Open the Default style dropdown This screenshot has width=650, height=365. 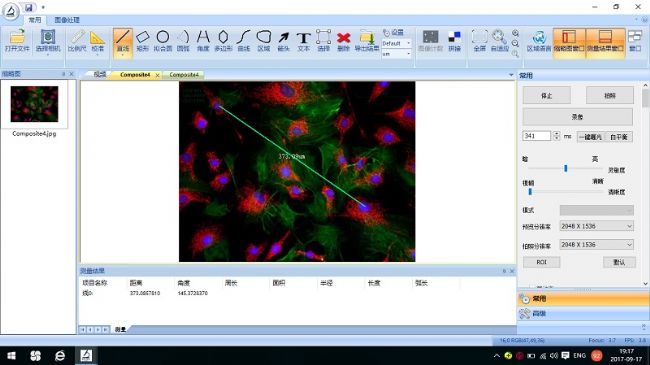coord(396,43)
